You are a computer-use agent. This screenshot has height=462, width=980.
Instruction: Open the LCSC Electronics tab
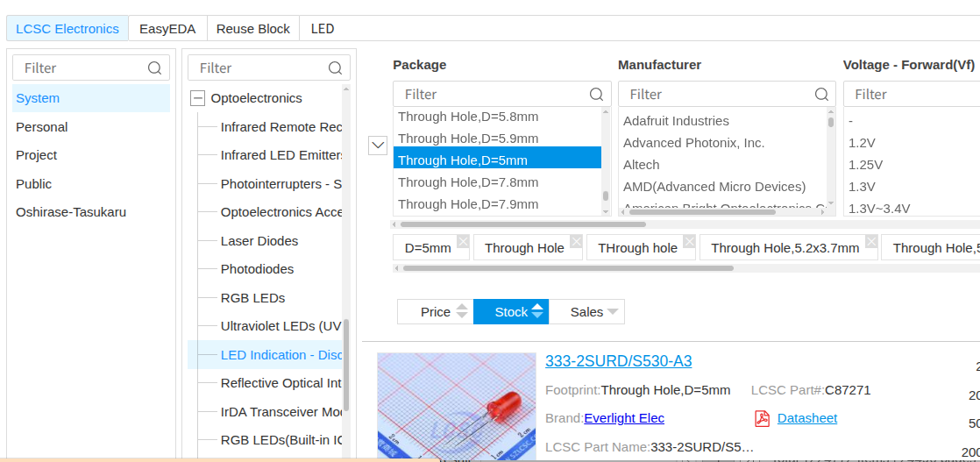67,29
